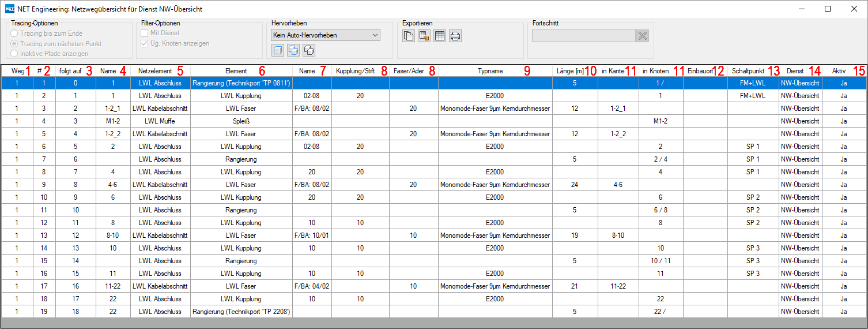Viewport: 868px width, 329px height.
Task: Click the 'Schaltpunkt' column header
Action: coord(753,70)
